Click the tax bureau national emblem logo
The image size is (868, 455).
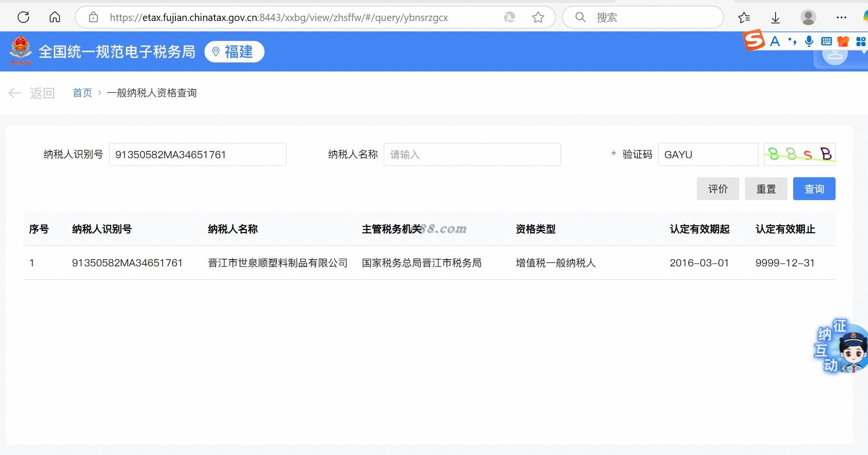coord(20,51)
